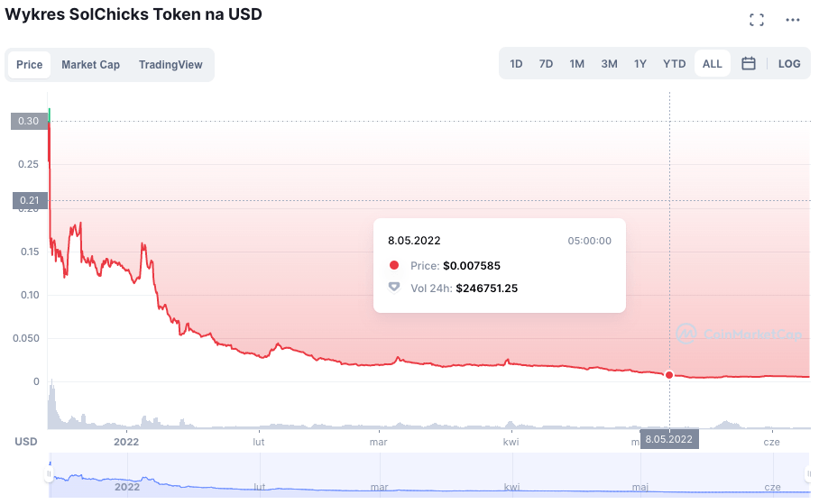The width and height of the screenshot is (819, 504).
Task: Show ALL time price history
Action: [x=713, y=64]
